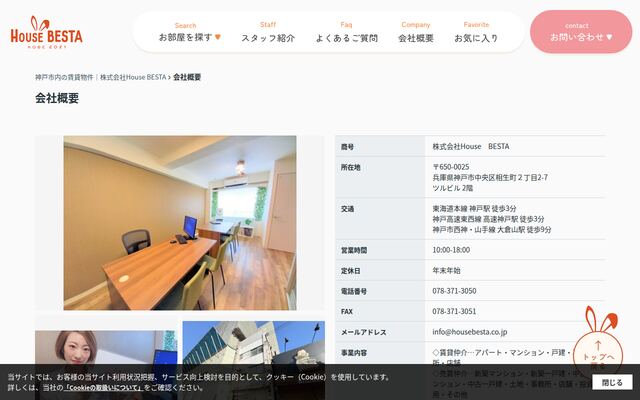Open Cookieの取扱いについて policy link
This screenshot has width=640, height=400.
104,387
